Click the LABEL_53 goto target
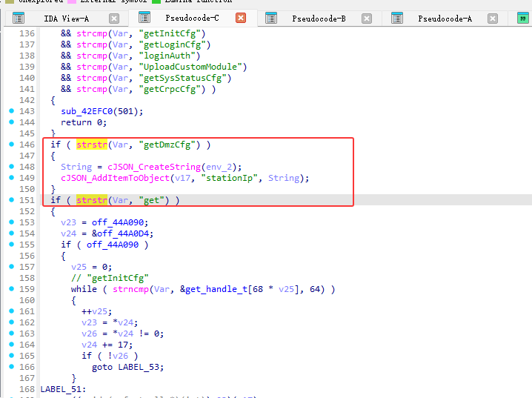The height and width of the screenshot is (398, 532). click(x=141, y=367)
